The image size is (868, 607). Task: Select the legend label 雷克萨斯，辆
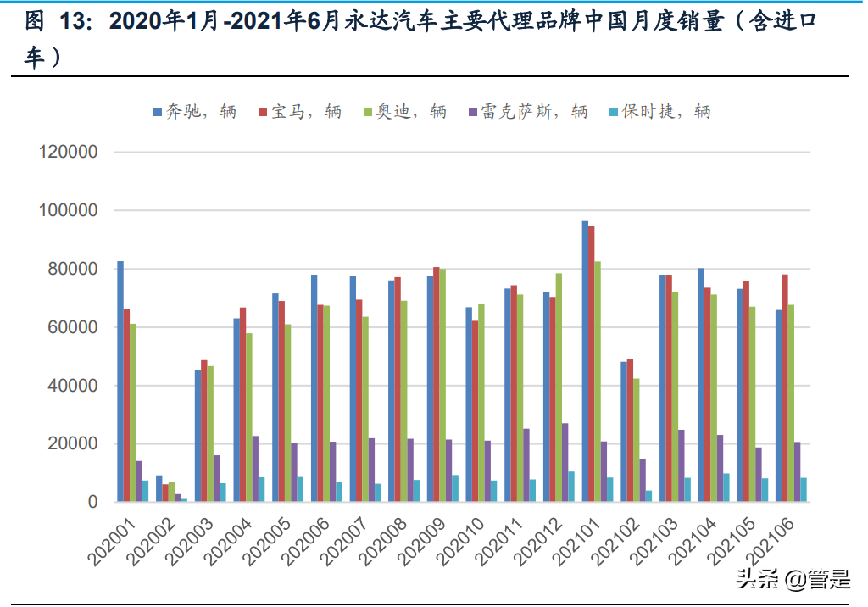point(534,112)
